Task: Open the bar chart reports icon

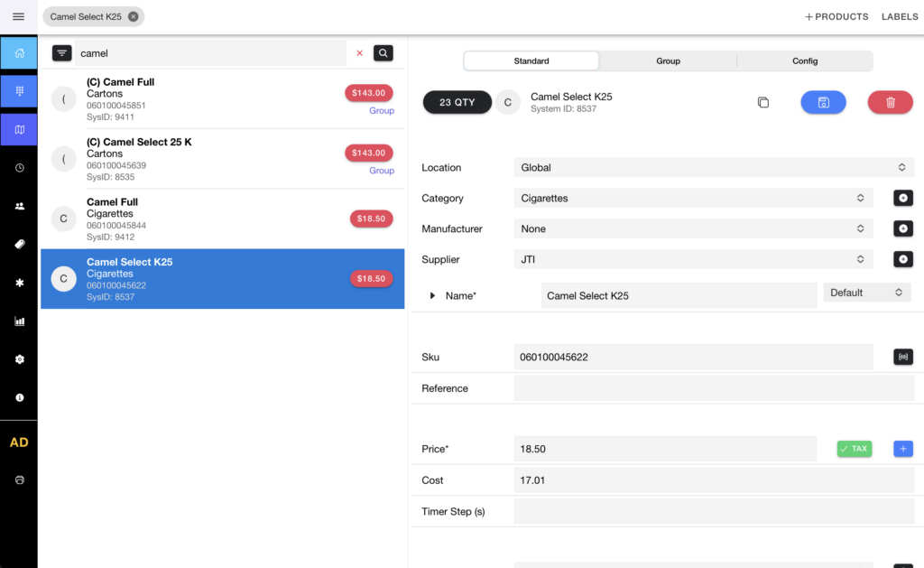Action: tap(20, 321)
